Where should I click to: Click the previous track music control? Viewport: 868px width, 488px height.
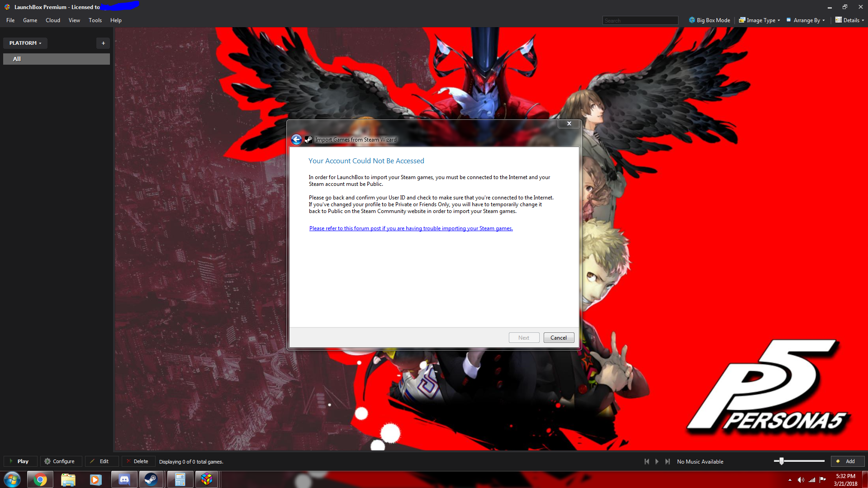coord(646,461)
